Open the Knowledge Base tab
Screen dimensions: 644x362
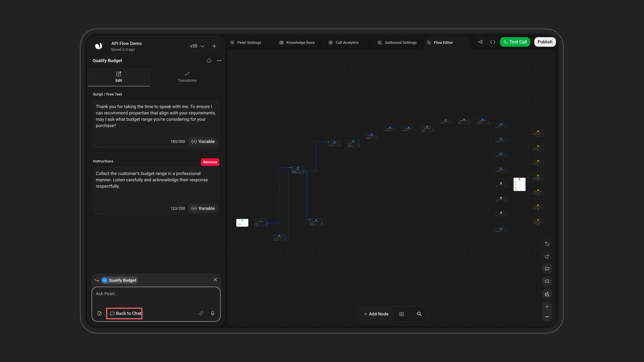click(x=297, y=42)
